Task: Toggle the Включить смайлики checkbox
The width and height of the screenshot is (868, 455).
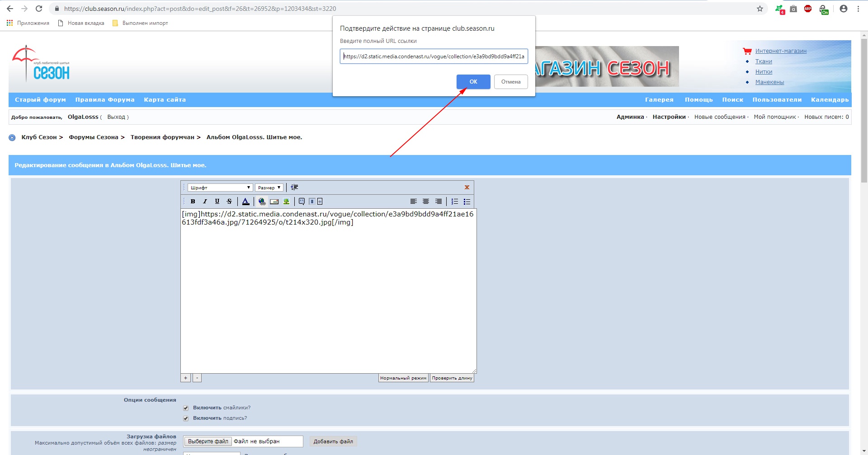Action: tap(186, 408)
